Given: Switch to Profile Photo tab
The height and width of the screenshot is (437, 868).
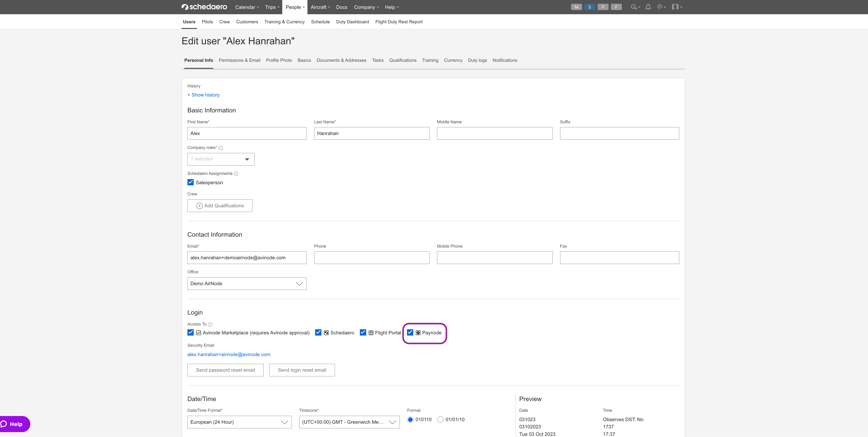Looking at the screenshot, I should (x=279, y=60).
